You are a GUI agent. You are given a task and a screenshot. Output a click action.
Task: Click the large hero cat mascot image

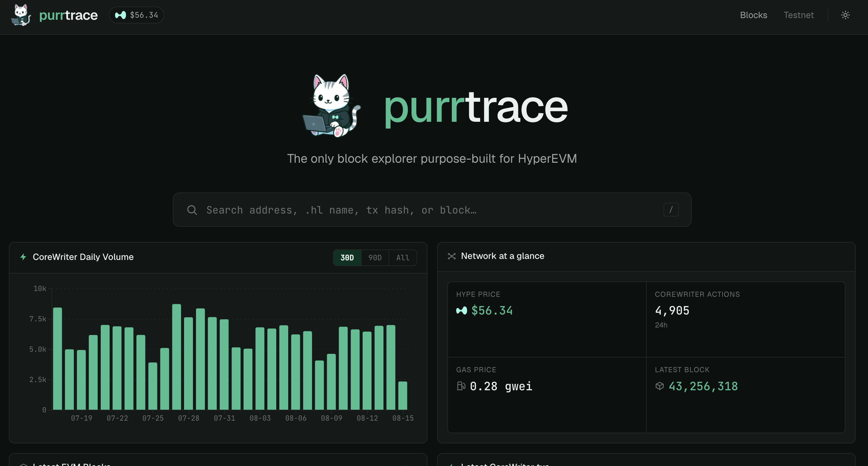point(332,105)
